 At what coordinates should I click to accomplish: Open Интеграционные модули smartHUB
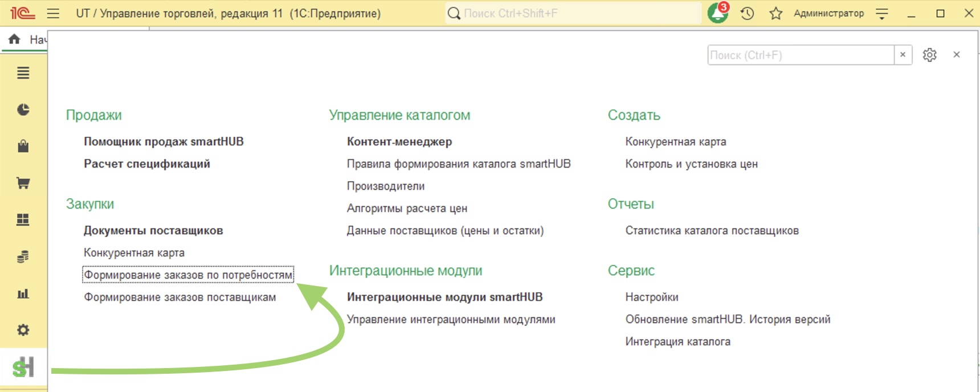coord(445,297)
